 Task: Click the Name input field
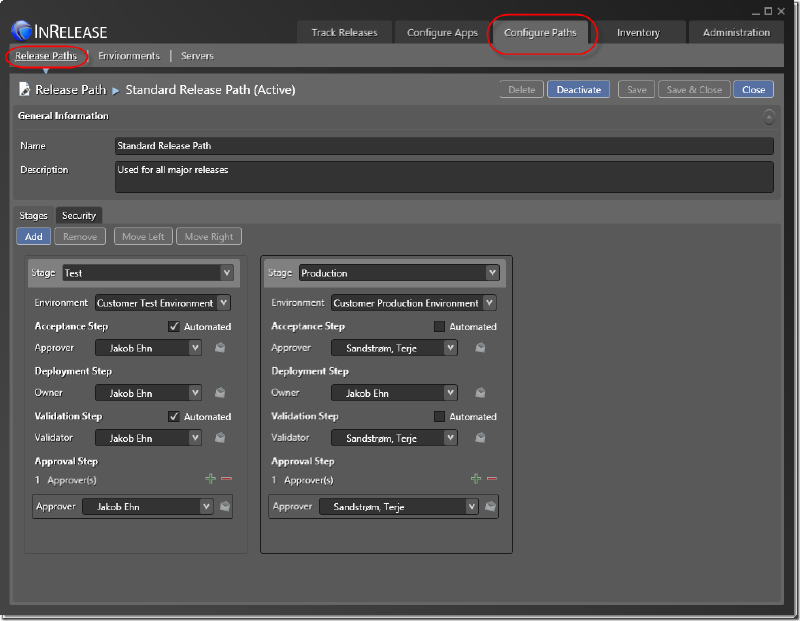coord(444,146)
